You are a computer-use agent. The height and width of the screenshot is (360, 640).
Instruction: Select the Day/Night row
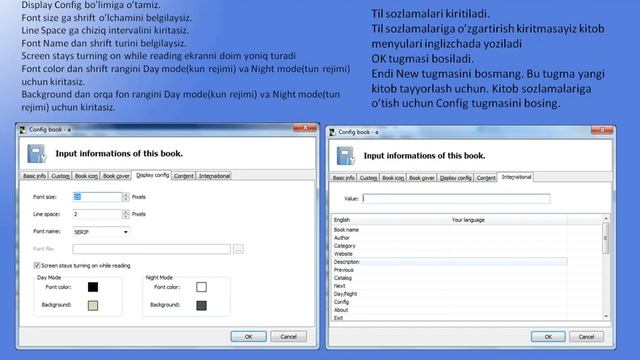click(x=450, y=294)
